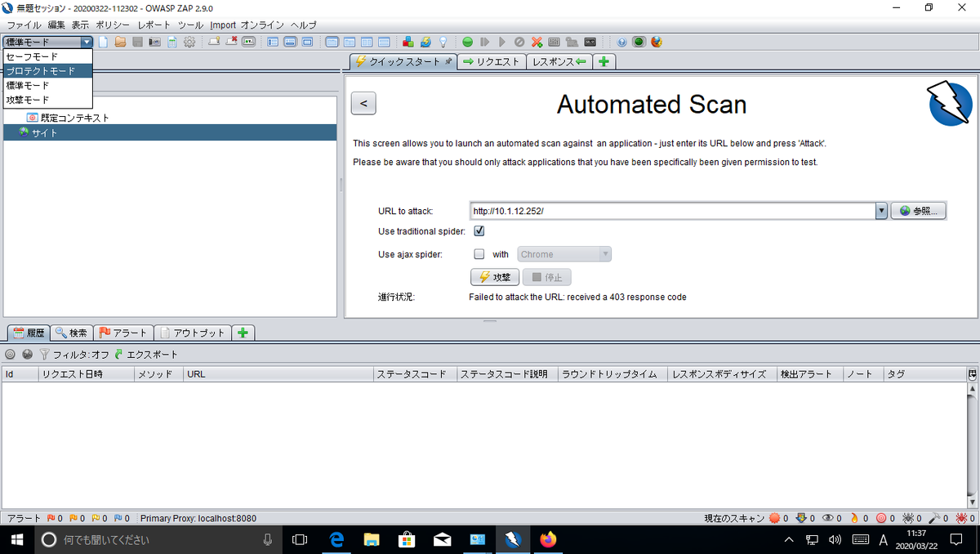980x554 pixels.
Task: Click the active scan flame status icon
Action: coord(855,518)
